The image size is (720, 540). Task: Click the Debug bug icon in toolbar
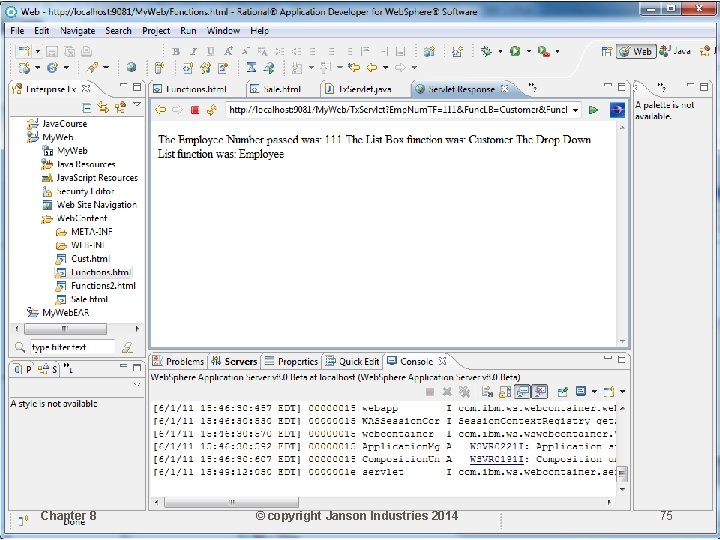pos(486,51)
